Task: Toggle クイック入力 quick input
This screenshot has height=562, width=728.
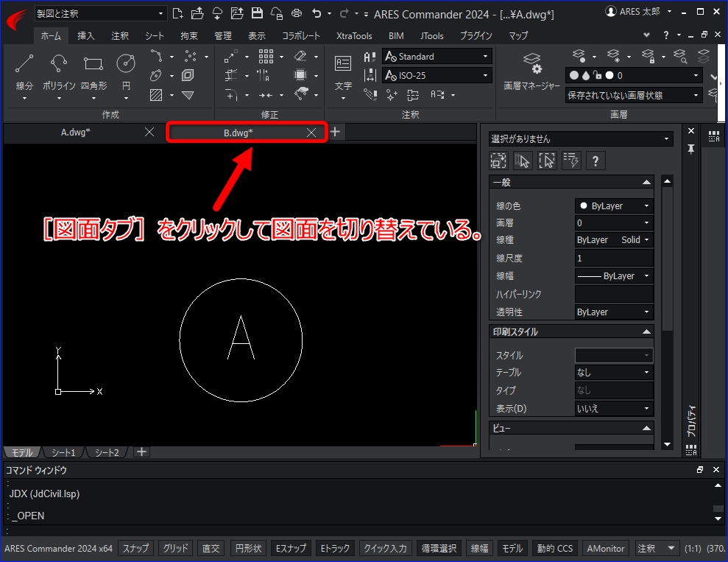Action: 386,549
